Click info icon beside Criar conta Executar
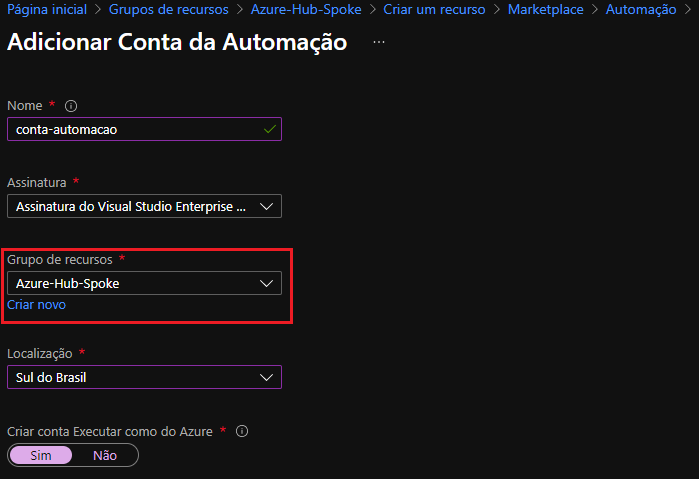This screenshot has height=479, width=699. [242, 432]
